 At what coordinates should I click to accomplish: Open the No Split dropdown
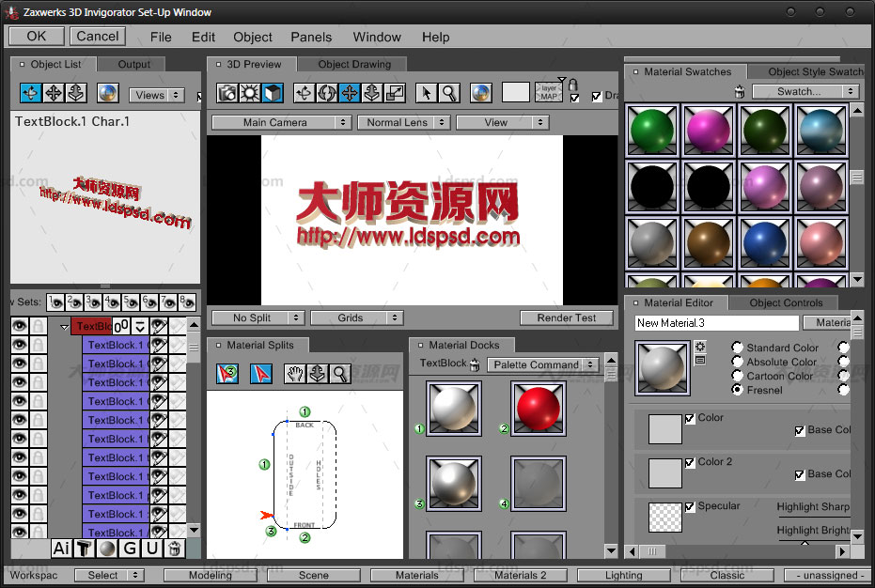258,317
